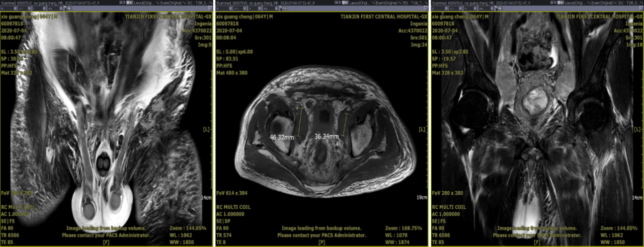Click the 19cm scale label
This screenshot has height=247, width=644.
click(x=423, y=198)
